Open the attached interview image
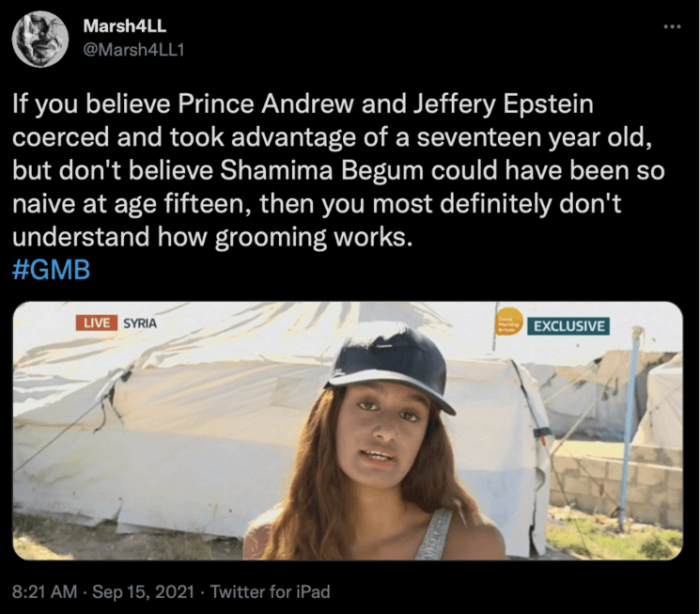This screenshot has height=614, width=700. coord(348,431)
